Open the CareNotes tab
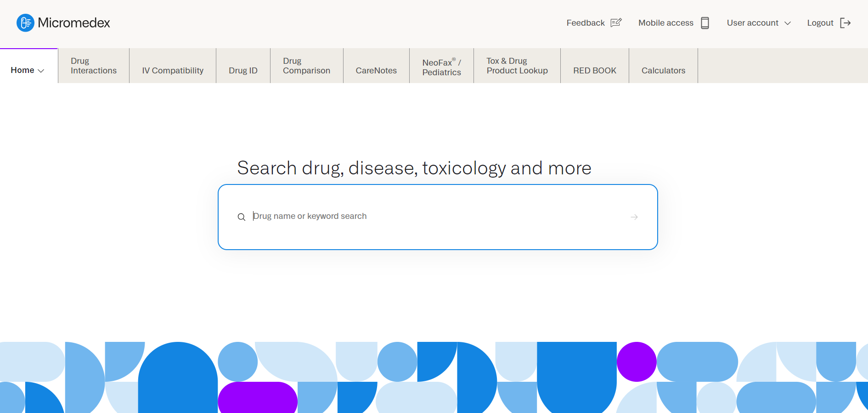 [x=376, y=71]
